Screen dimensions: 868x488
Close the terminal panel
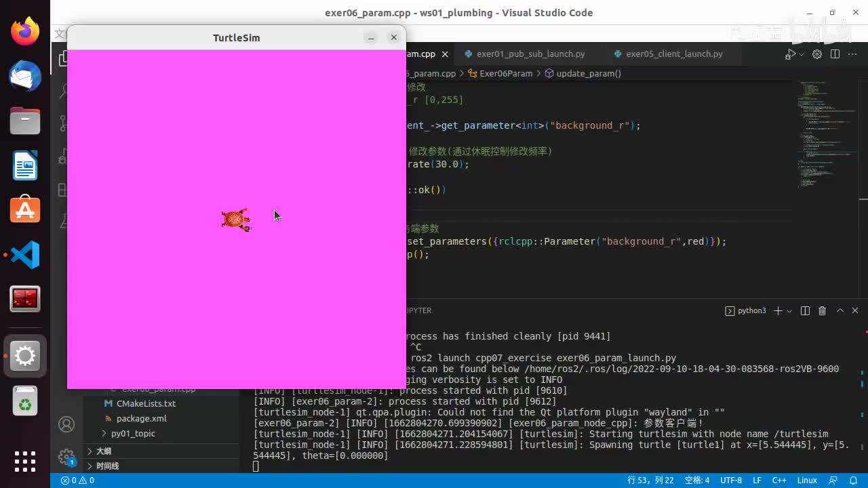coord(856,310)
